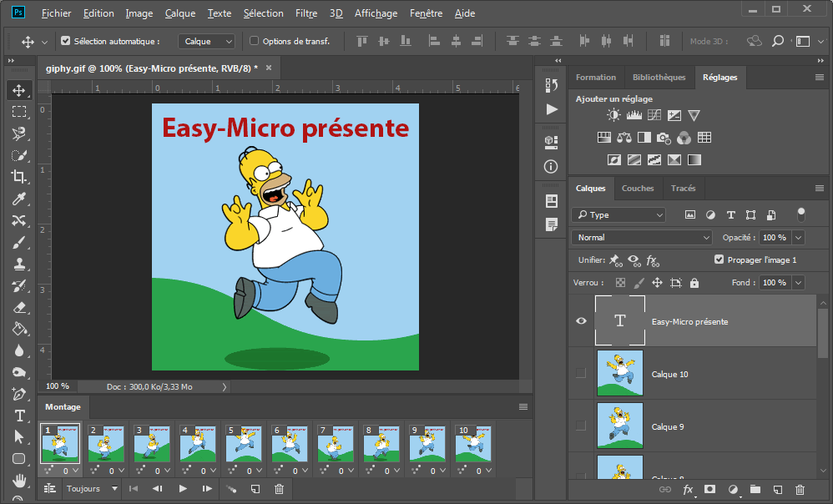Select the Pen tool
This screenshot has width=833, height=504.
[19, 394]
